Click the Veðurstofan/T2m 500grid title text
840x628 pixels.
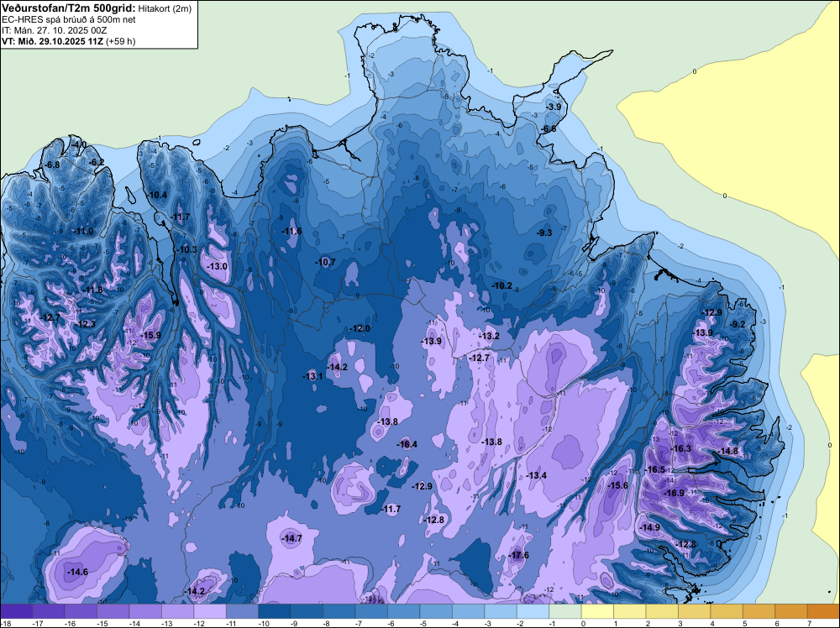pos(68,8)
